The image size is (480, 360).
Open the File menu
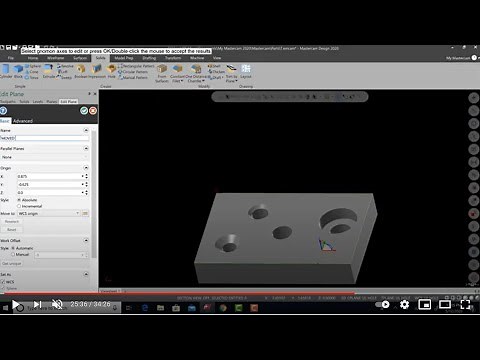point(11,58)
